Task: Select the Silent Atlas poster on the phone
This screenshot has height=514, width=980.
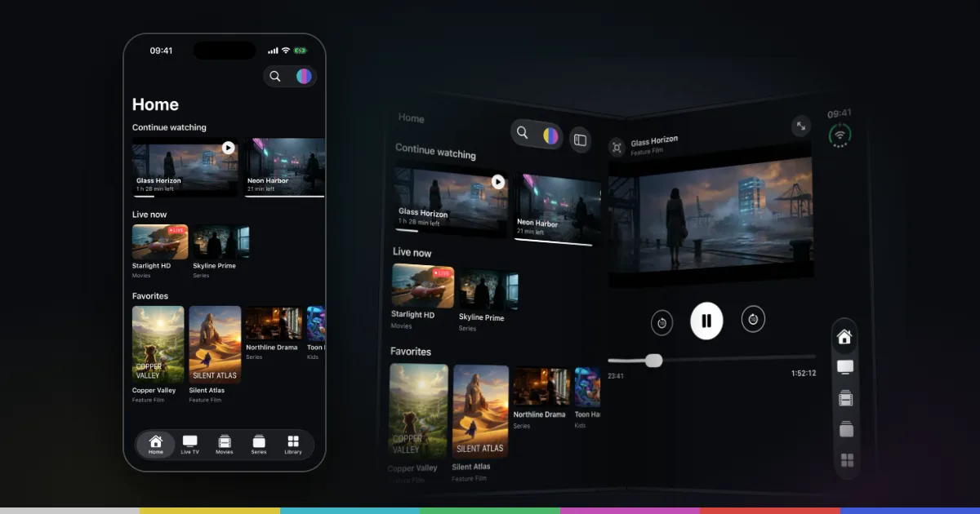Action: click(x=215, y=344)
